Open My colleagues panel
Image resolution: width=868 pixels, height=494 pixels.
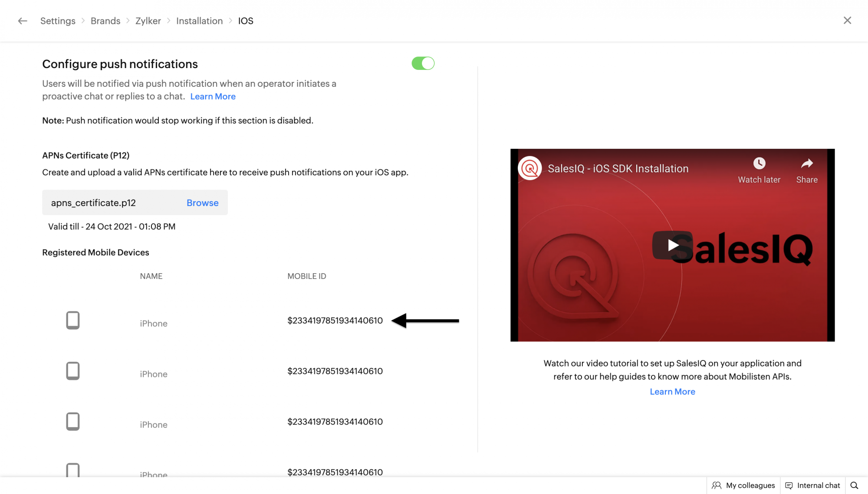[744, 485]
